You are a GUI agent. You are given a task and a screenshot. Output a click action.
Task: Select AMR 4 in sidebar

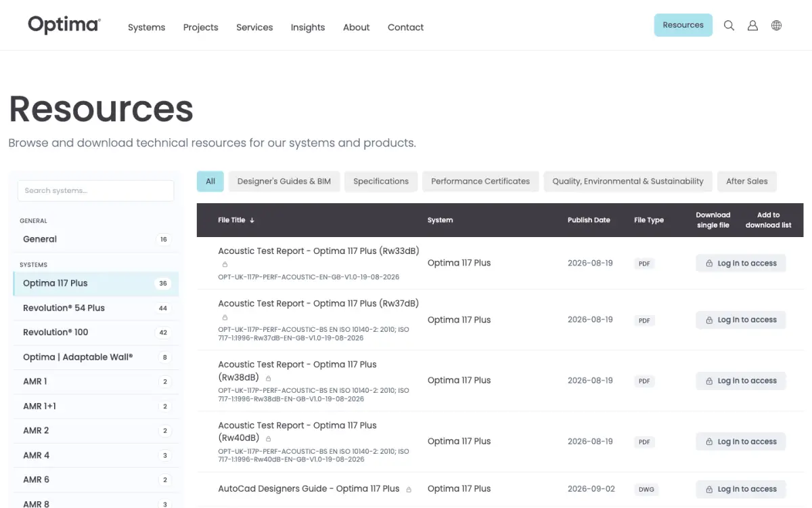click(x=96, y=456)
